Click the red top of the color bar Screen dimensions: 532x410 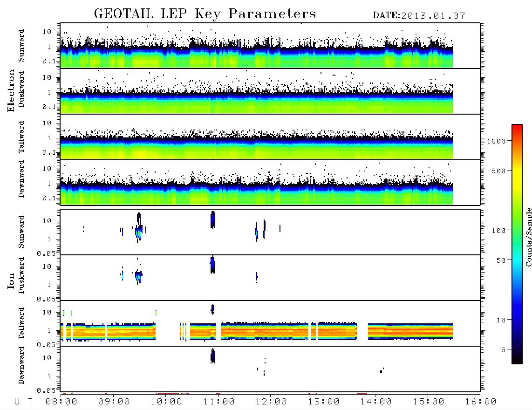point(517,128)
